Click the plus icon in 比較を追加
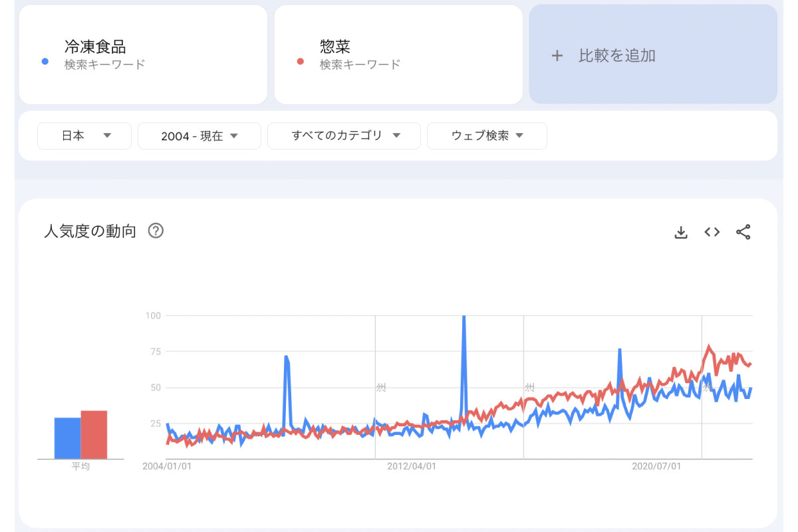The width and height of the screenshot is (798, 532). click(557, 56)
